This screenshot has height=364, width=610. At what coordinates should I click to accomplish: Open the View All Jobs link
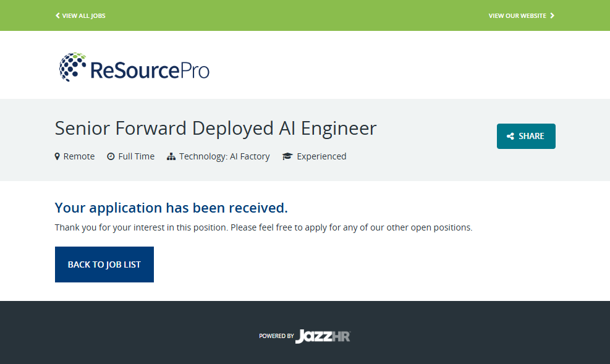click(83, 15)
